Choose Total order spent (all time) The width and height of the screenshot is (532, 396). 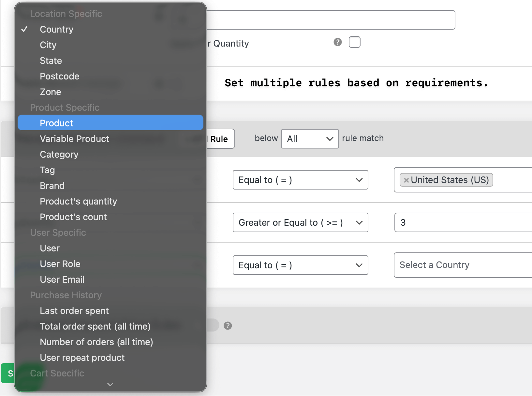pos(95,326)
